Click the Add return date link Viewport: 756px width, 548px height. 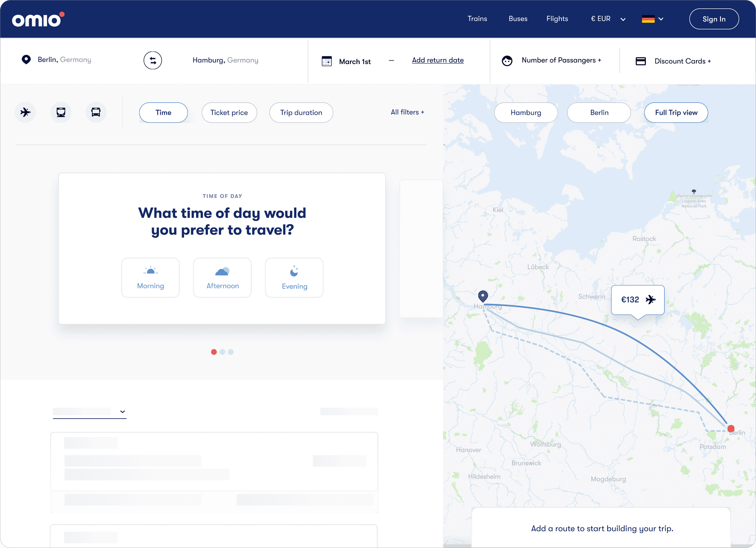(x=438, y=60)
